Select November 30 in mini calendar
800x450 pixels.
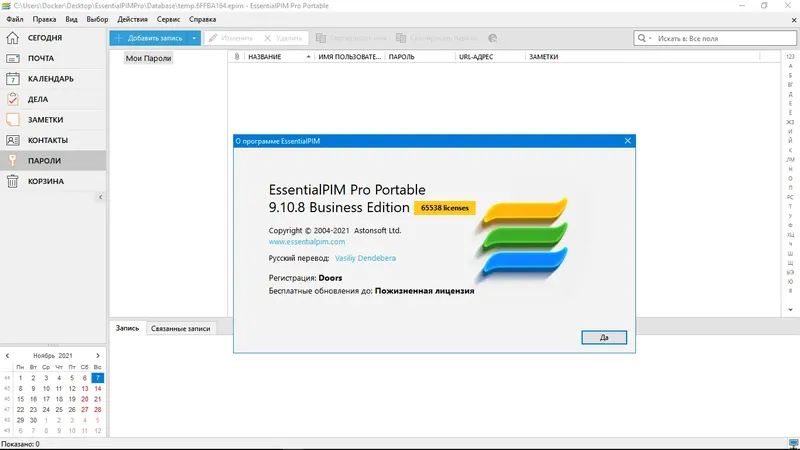pos(33,420)
